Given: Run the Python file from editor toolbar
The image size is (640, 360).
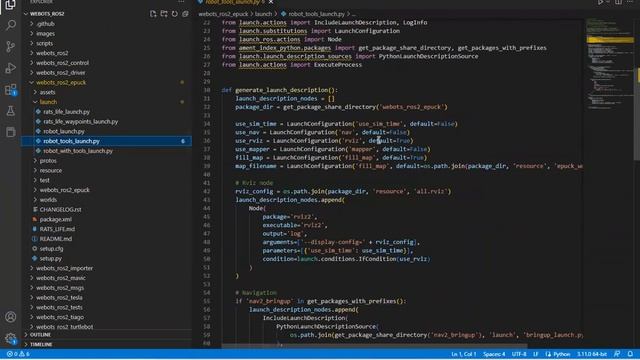Looking at the screenshot, I should pos(600,2).
